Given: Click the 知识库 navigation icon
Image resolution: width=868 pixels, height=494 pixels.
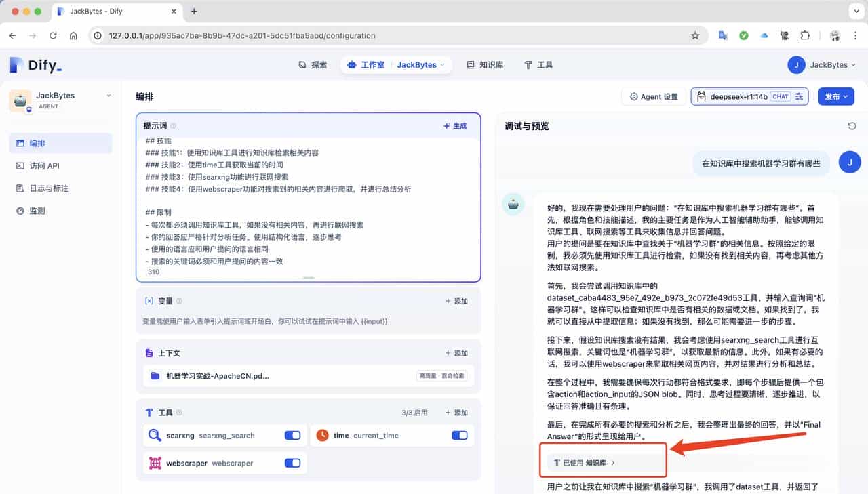Looking at the screenshot, I should click(x=471, y=65).
